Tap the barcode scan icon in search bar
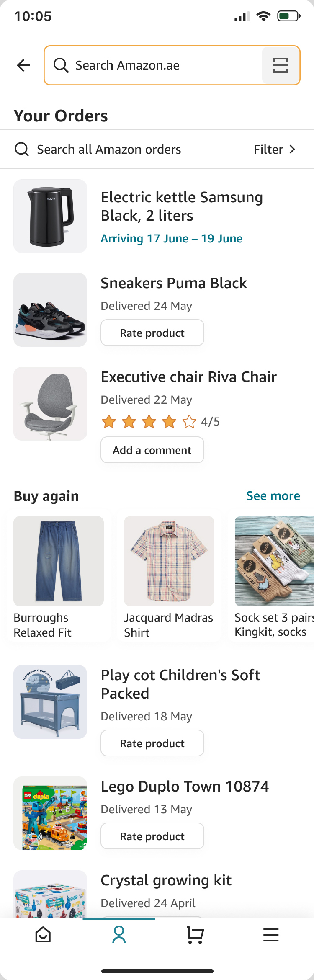The image size is (314, 980). [x=280, y=65]
